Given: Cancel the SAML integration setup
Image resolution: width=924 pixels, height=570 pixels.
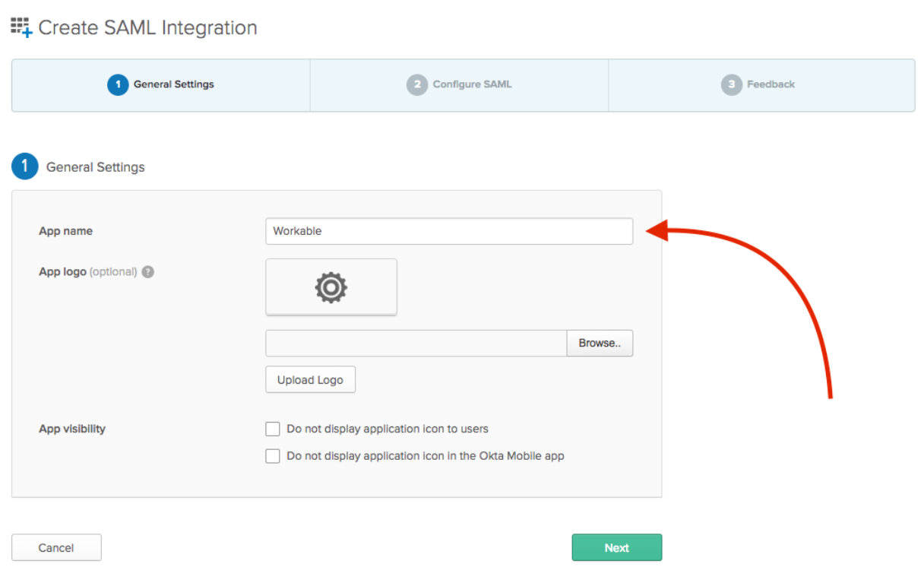Looking at the screenshot, I should tap(56, 548).
